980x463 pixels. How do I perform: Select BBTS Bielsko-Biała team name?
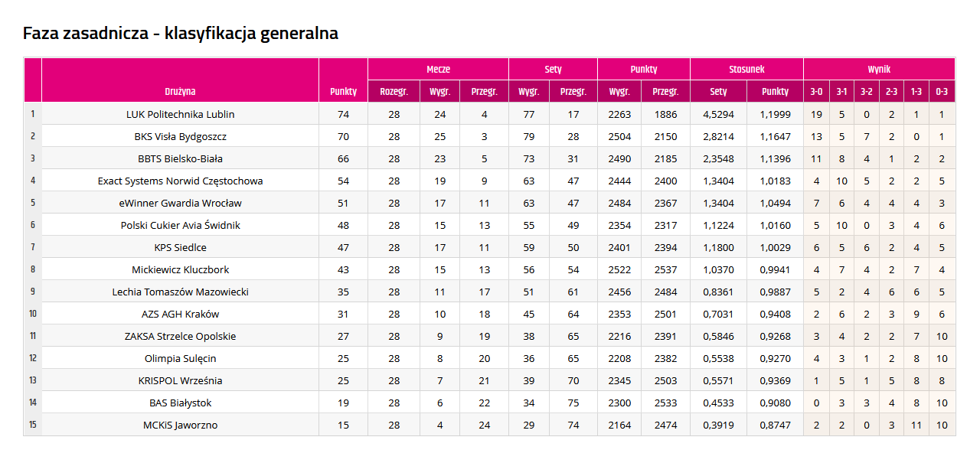180,158
